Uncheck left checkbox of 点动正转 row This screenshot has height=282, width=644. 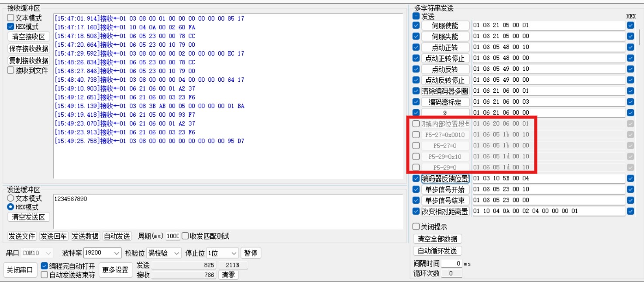(416, 47)
